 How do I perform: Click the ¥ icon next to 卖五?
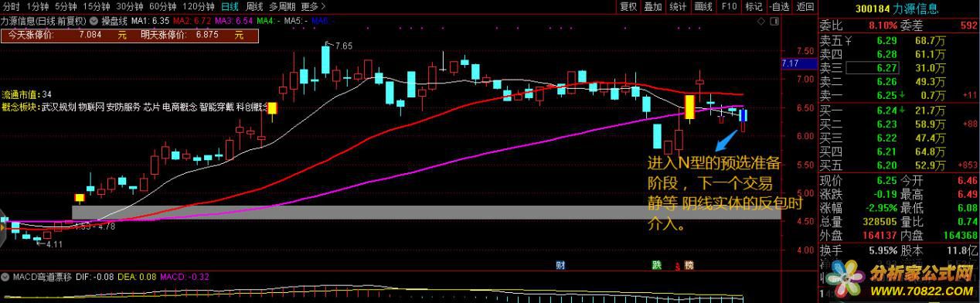click(849, 41)
